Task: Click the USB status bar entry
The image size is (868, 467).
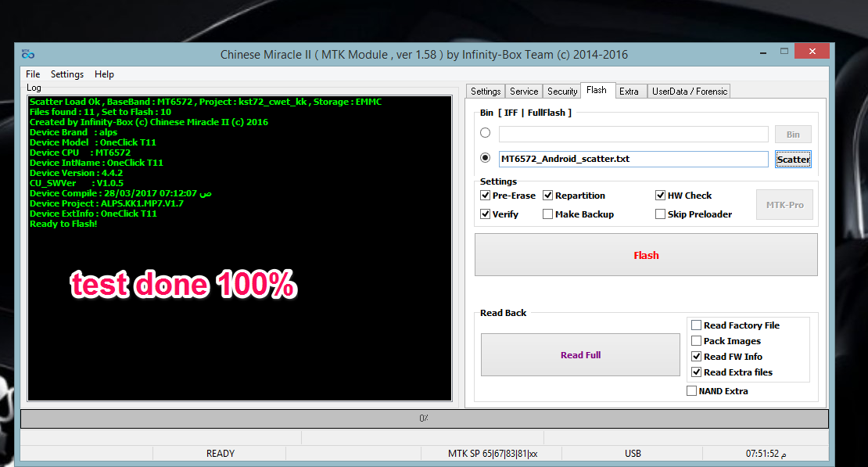Action: pos(633,453)
